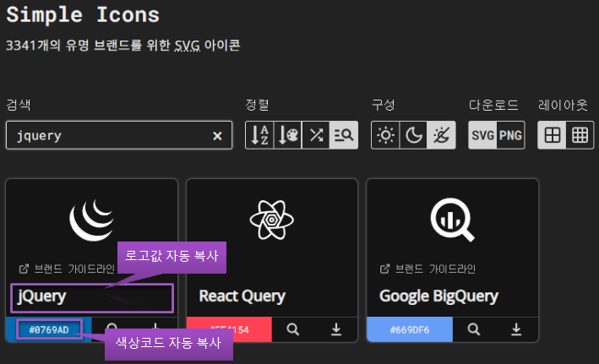Copy React Query red color code
The image size is (599, 364).
pos(229,329)
